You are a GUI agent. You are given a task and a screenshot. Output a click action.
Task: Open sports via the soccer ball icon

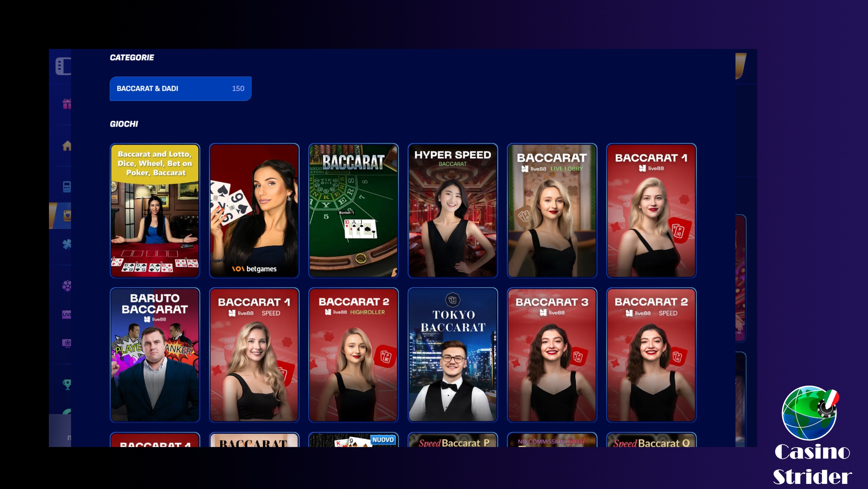pos(67,286)
